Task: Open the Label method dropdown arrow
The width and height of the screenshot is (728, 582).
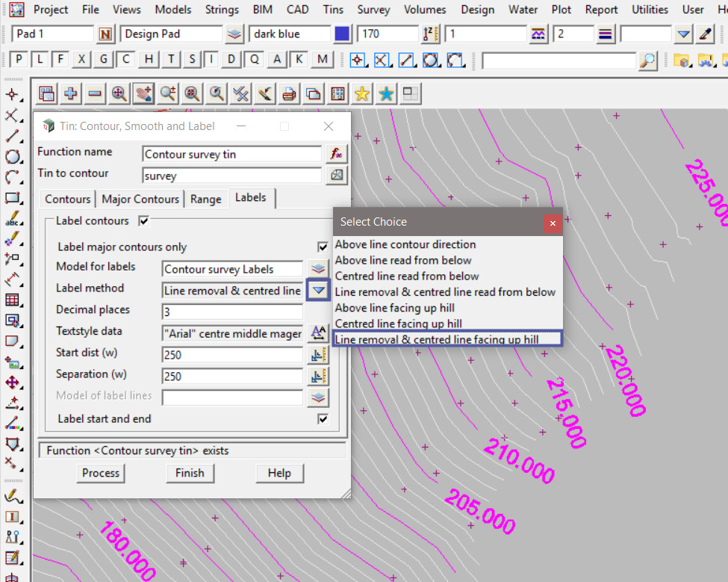Action: click(318, 291)
